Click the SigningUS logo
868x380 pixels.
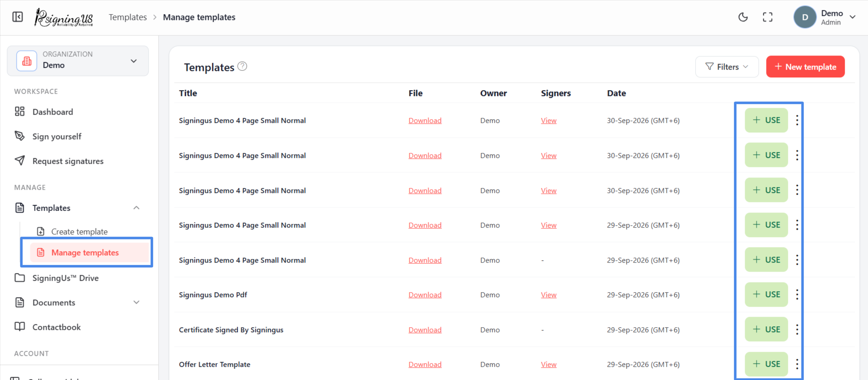[64, 18]
